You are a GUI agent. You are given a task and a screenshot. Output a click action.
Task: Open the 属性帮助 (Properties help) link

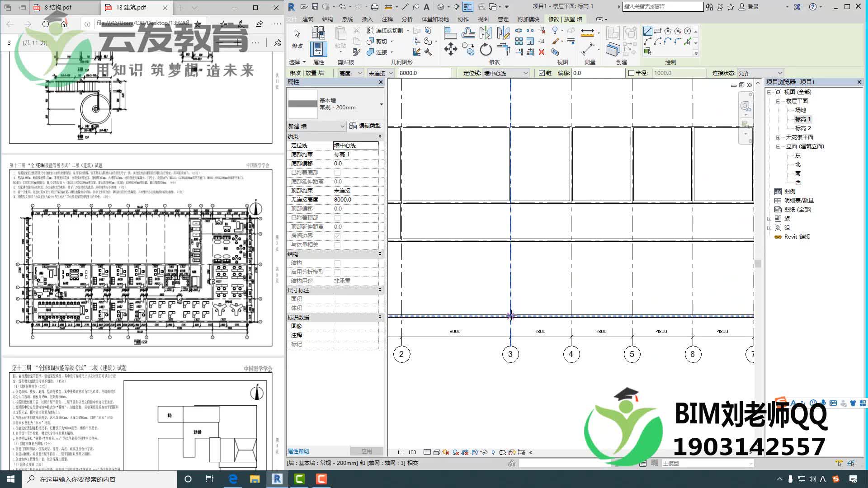(298, 451)
